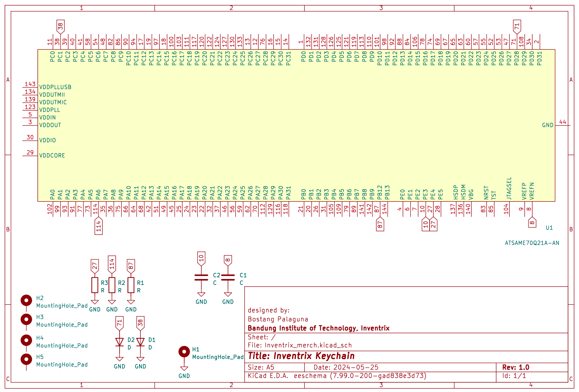Select diode D1 symbol
579x392 pixels.
click(140, 342)
